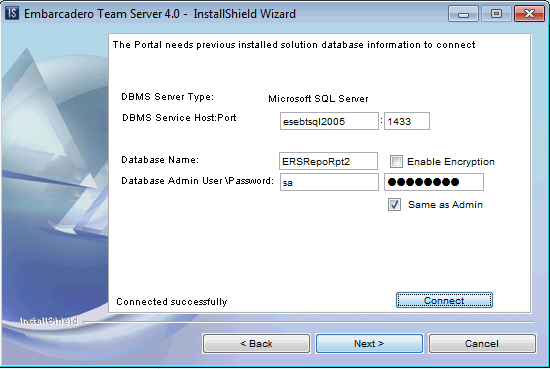This screenshot has height=369, width=550.
Task: Return to previous page with Back
Action: 256,343
